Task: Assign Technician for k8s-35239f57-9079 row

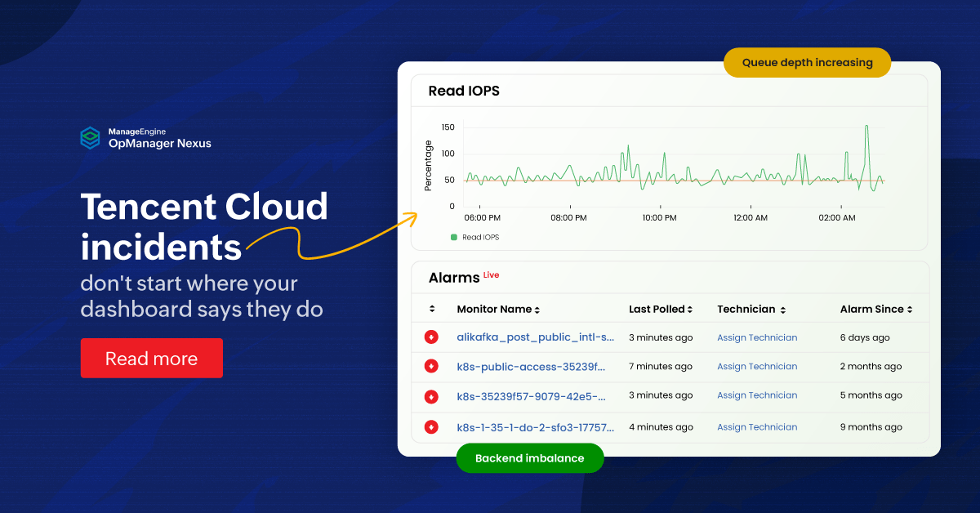Action: 757,395
